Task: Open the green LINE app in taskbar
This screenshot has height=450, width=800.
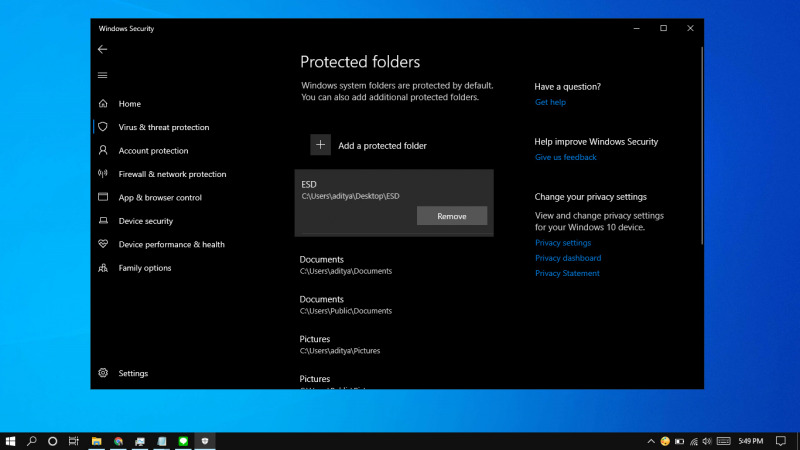Action: pyautogui.click(x=183, y=441)
